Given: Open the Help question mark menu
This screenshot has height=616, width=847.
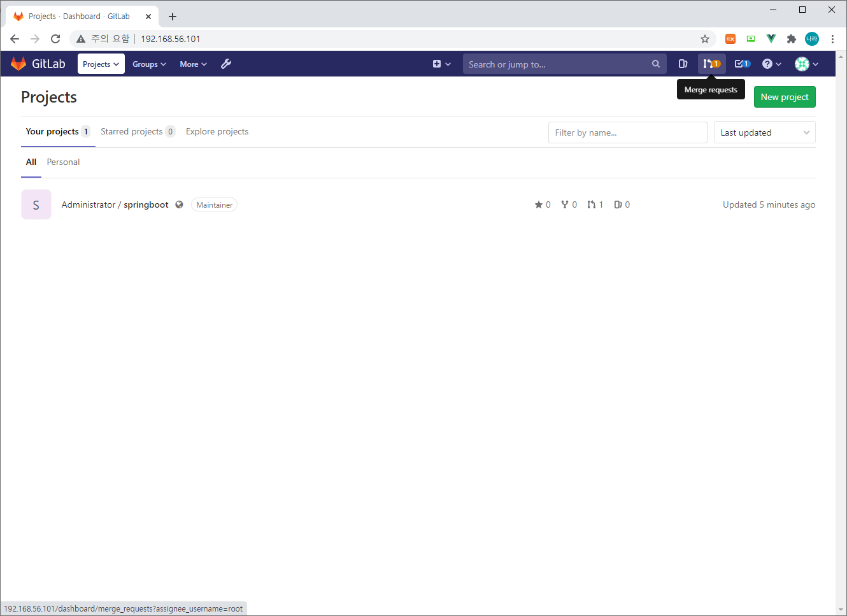Looking at the screenshot, I should click(x=771, y=64).
